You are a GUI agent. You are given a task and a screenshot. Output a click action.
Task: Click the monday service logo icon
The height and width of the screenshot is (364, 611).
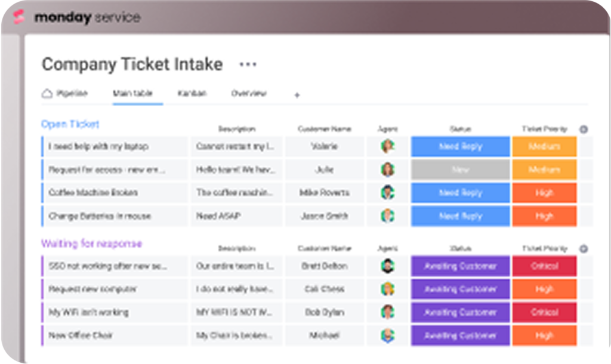[19, 17]
